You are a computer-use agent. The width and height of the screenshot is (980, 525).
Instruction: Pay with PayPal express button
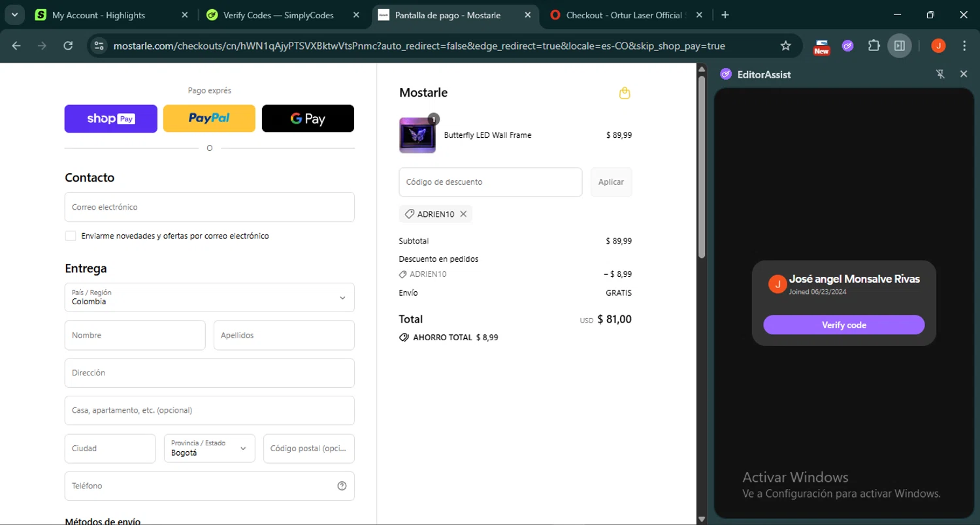209,119
